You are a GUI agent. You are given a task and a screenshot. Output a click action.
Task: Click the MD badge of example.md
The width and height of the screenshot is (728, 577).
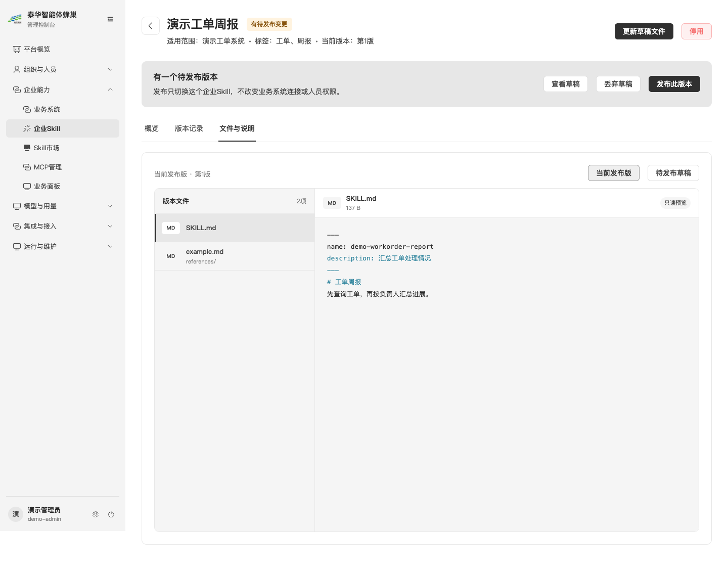point(171,256)
